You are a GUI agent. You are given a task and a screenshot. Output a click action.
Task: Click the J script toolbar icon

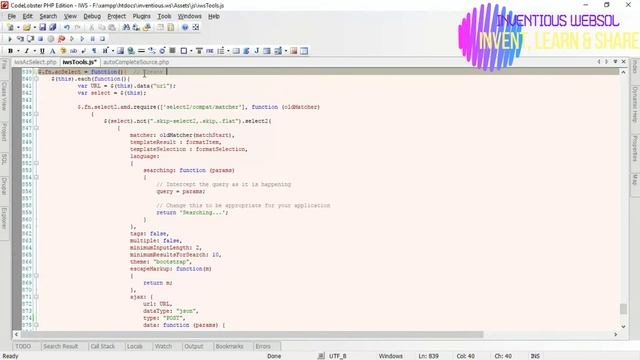[x=257, y=51]
